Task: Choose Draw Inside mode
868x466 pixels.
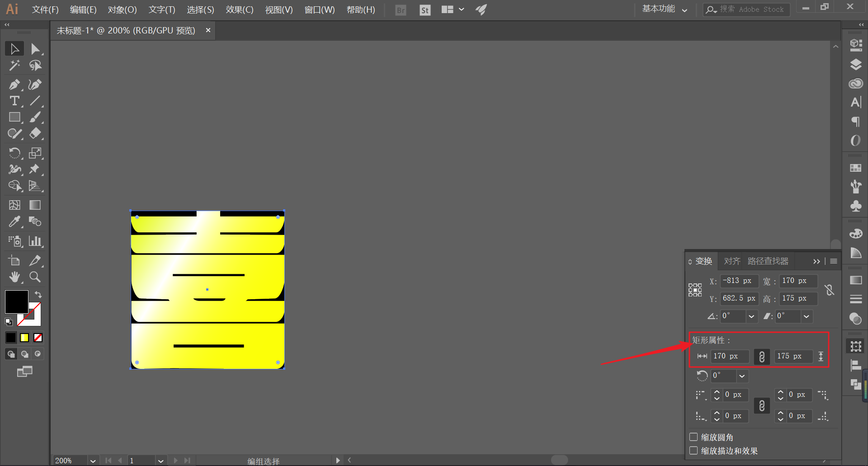Action: point(38,354)
